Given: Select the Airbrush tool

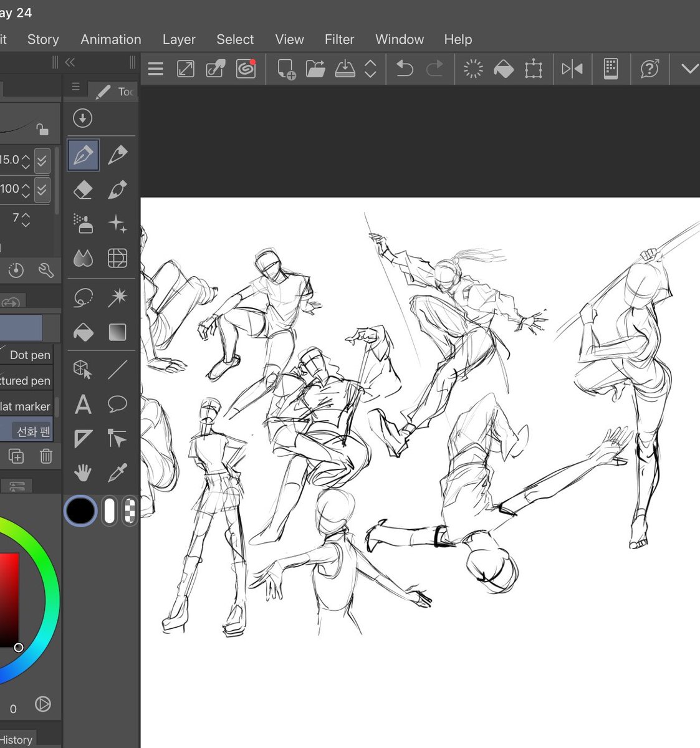Looking at the screenshot, I should 83,224.
